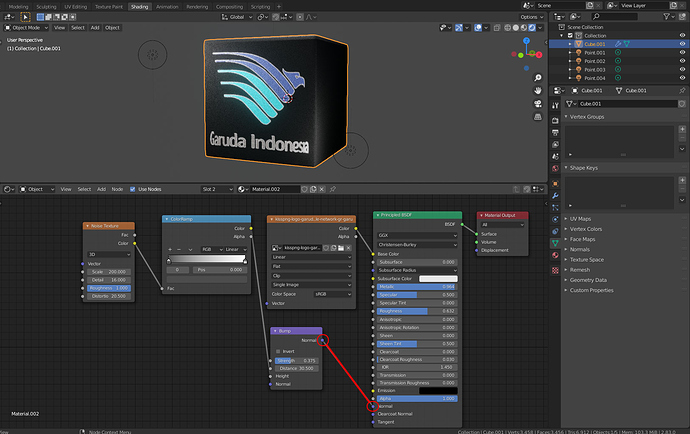Open the Tool properties tab

pyautogui.click(x=555, y=106)
